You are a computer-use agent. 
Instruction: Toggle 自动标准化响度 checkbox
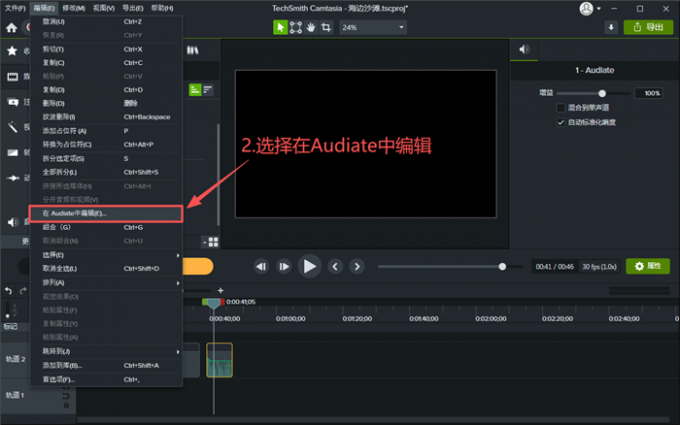pos(560,122)
